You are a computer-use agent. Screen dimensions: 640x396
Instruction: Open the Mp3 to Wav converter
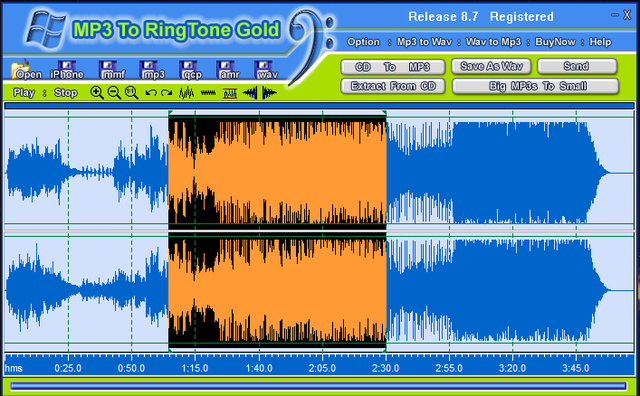424,42
